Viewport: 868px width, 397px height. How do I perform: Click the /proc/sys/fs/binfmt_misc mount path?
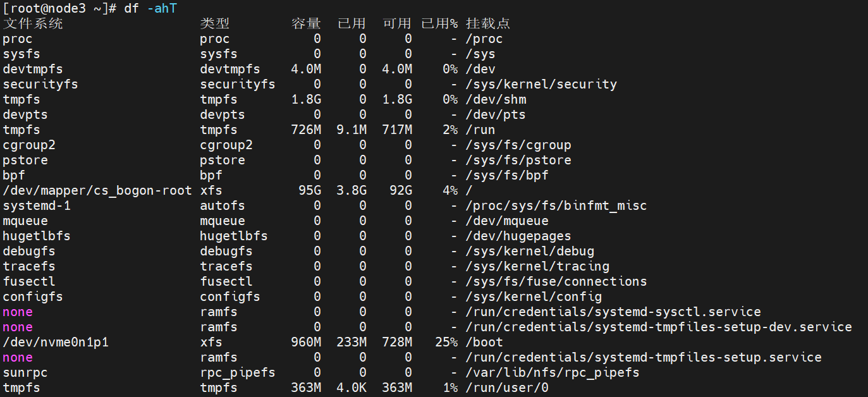click(x=556, y=205)
